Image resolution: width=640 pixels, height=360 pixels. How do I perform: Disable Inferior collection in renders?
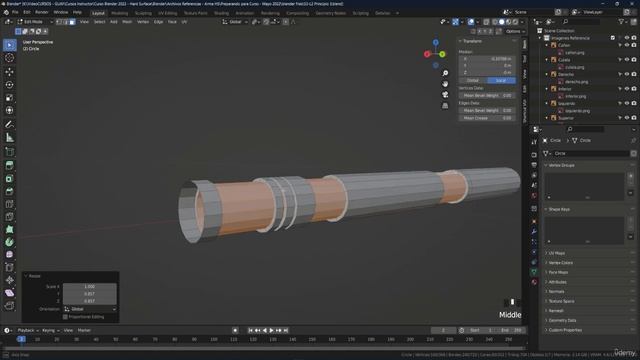(634, 89)
